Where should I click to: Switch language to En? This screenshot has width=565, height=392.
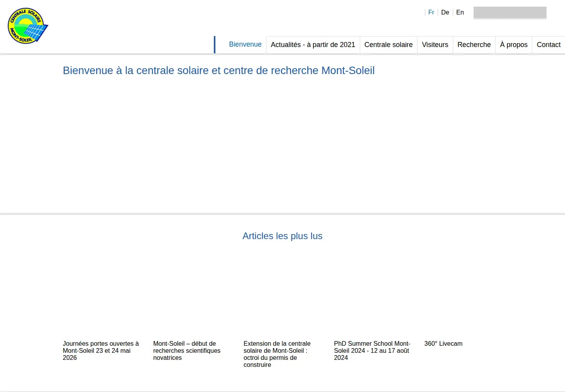tap(460, 13)
